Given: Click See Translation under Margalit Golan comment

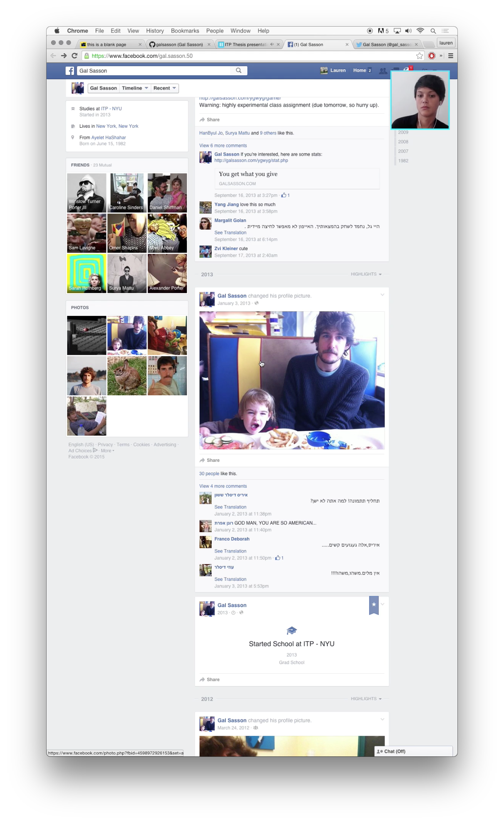Looking at the screenshot, I should [x=230, y=233].
